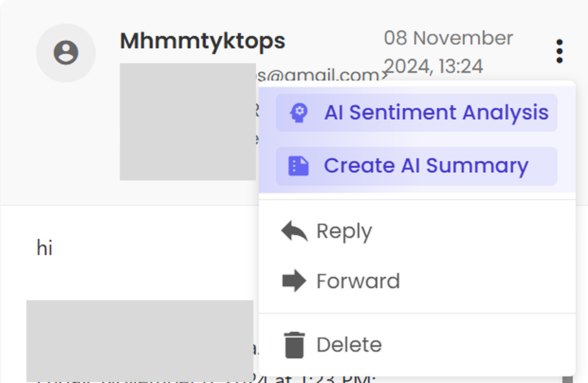Choose Reply from the menu

point(417,231)
